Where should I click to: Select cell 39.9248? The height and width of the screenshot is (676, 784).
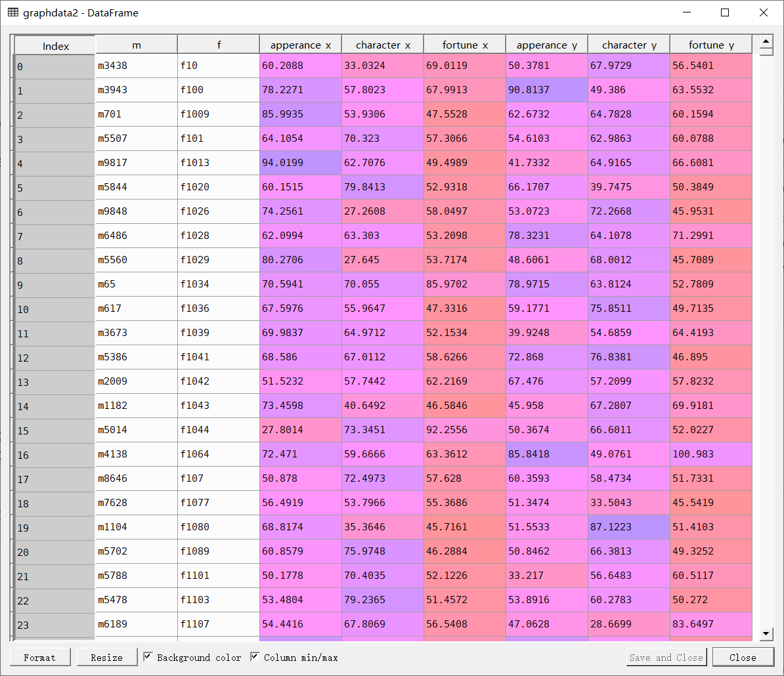point(546,333)
